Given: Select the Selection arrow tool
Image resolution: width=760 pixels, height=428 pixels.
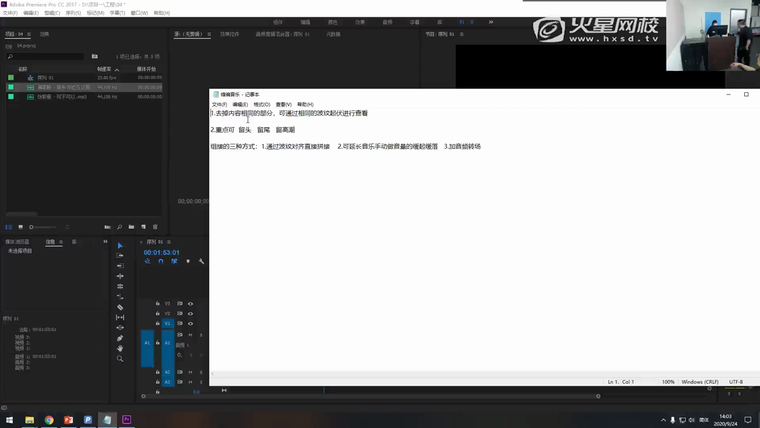Looking at the screenshot, I should click(120, 246).
